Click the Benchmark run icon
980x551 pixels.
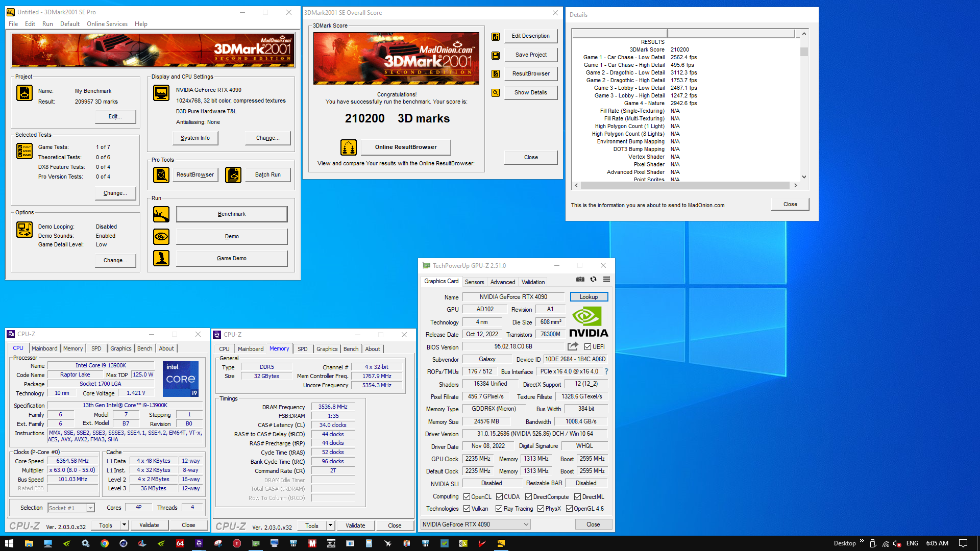coord(161,214)
